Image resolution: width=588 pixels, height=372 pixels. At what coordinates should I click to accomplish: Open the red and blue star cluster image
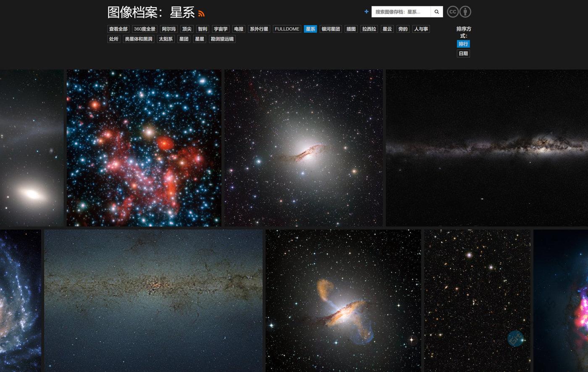coord(144,148)
